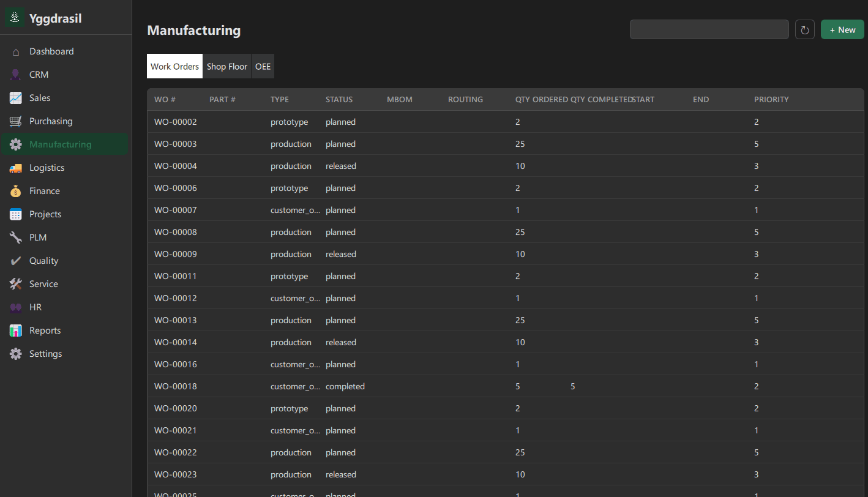The width and height of the screenshot is (868, 497).
Task: Open the Dashboard module
Action: point(51,51)
